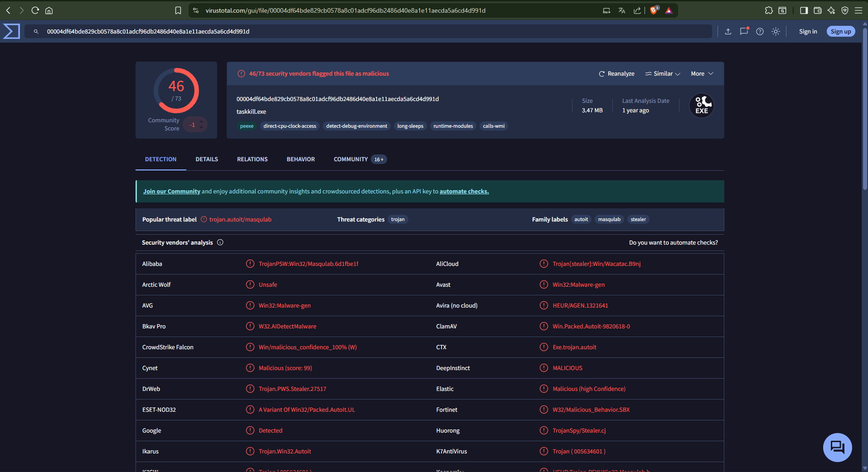Open the chat bubble widget
This screenshot has width=868, height=472.
[837, 448]
